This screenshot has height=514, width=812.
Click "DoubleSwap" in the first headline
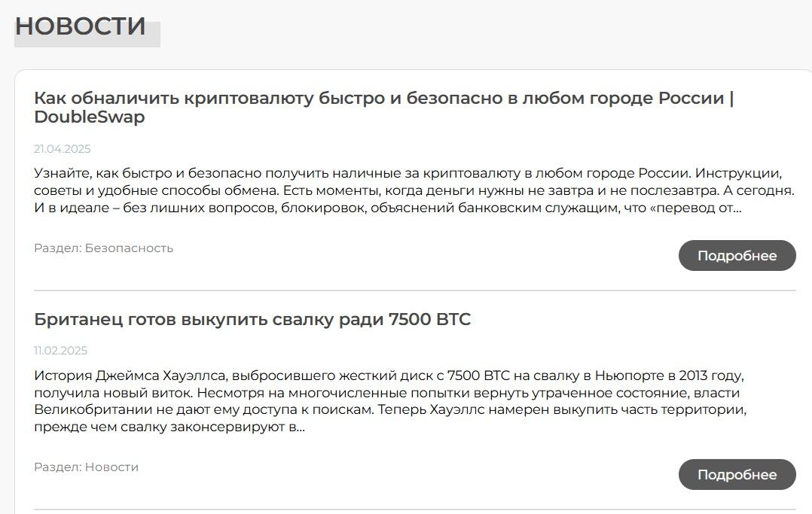[x=90, y=117]
